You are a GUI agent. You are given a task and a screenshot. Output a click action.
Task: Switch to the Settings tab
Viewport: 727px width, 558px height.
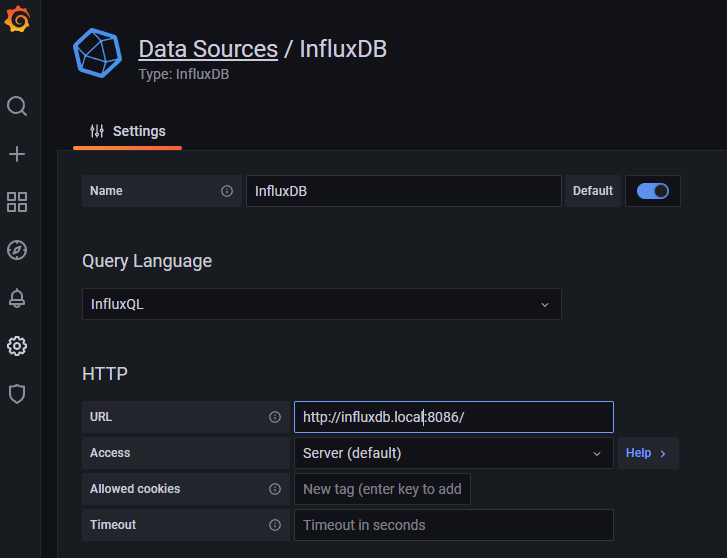click(x=128, y=132)
